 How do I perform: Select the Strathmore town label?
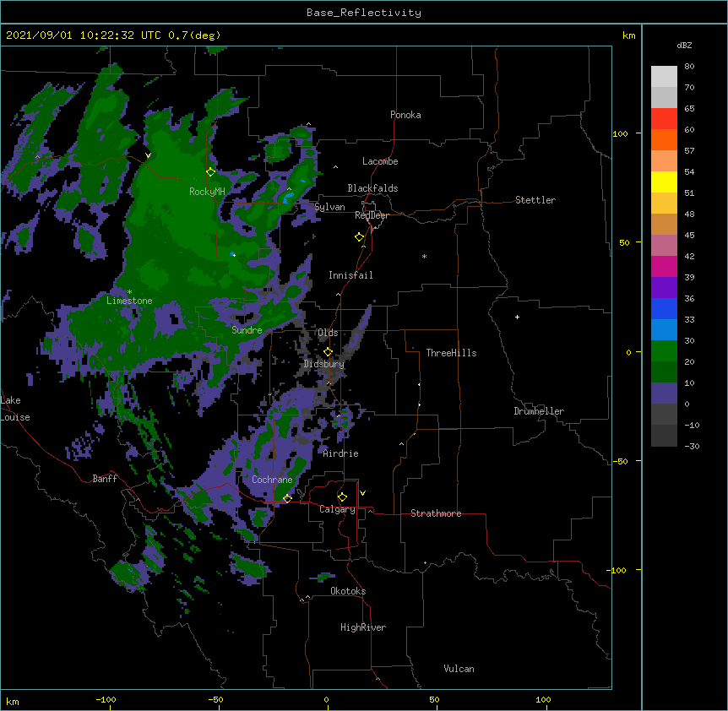[x=436, y=513]
